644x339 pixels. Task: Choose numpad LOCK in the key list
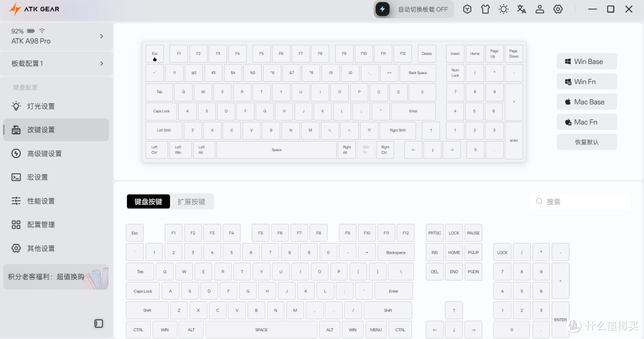502,252
